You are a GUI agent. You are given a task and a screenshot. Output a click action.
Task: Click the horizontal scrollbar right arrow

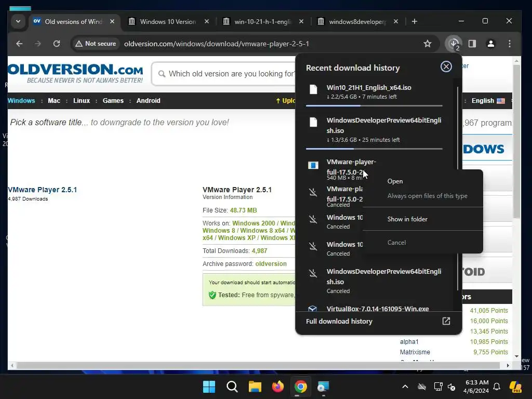pyautogui.click(x=508, y=365)
